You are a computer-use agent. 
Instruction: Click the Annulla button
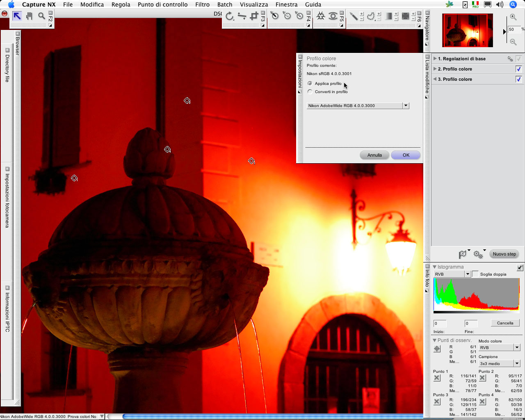tap(374, 155)
